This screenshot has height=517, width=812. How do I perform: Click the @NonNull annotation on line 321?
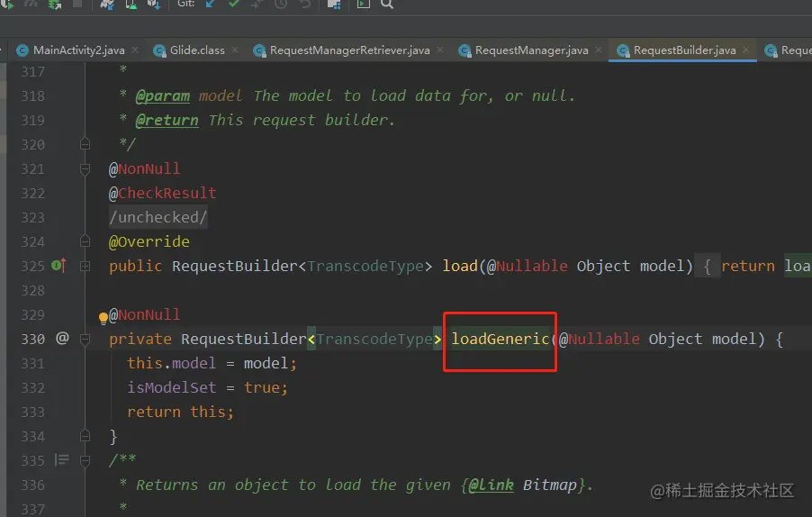coord(144,168)
